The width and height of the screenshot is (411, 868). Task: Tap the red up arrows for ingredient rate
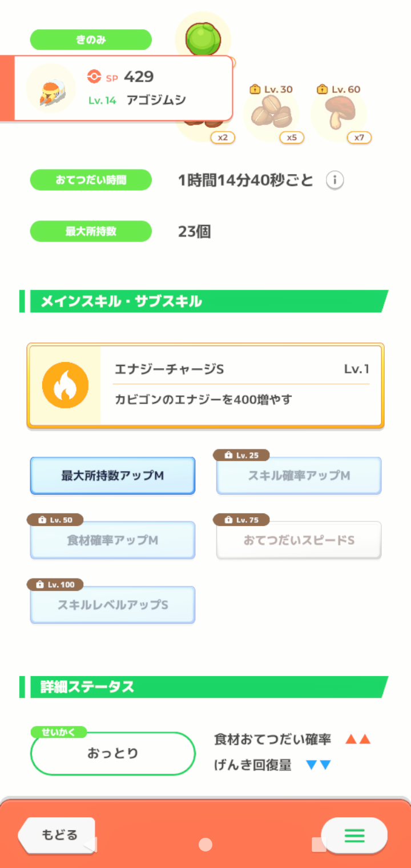[358, 740]
